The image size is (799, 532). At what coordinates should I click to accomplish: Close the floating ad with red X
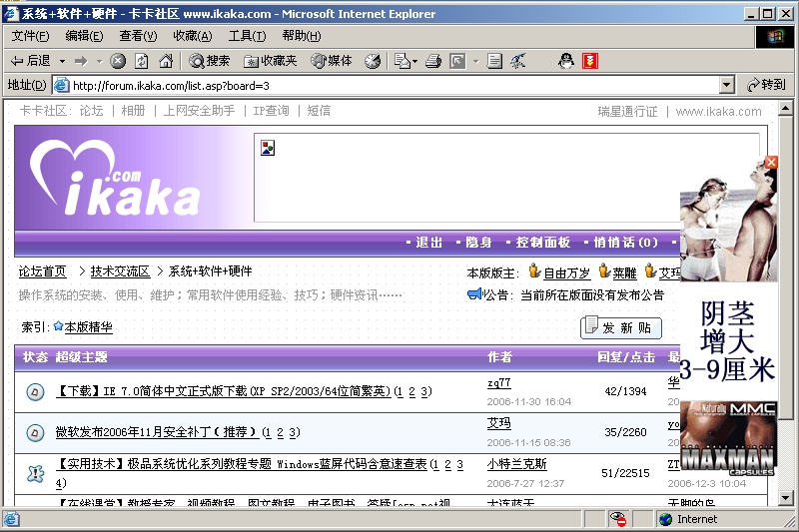pyautogui.click(x=771, y=163)
